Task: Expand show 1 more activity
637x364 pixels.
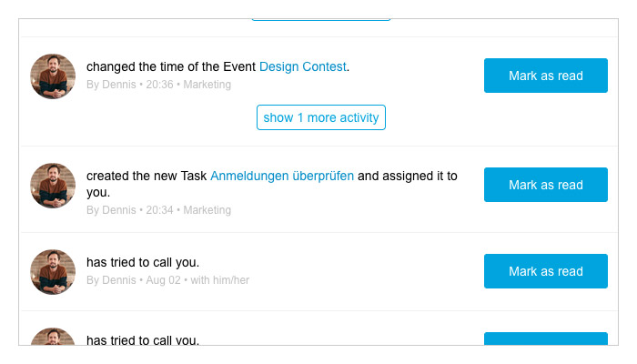Action: tap(321, 117)
